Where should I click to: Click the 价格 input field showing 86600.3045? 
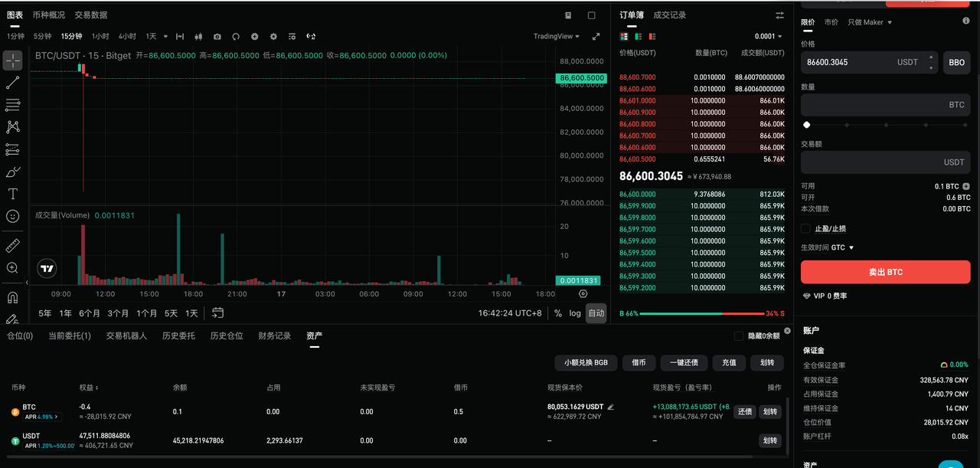(x=869, y=62)
